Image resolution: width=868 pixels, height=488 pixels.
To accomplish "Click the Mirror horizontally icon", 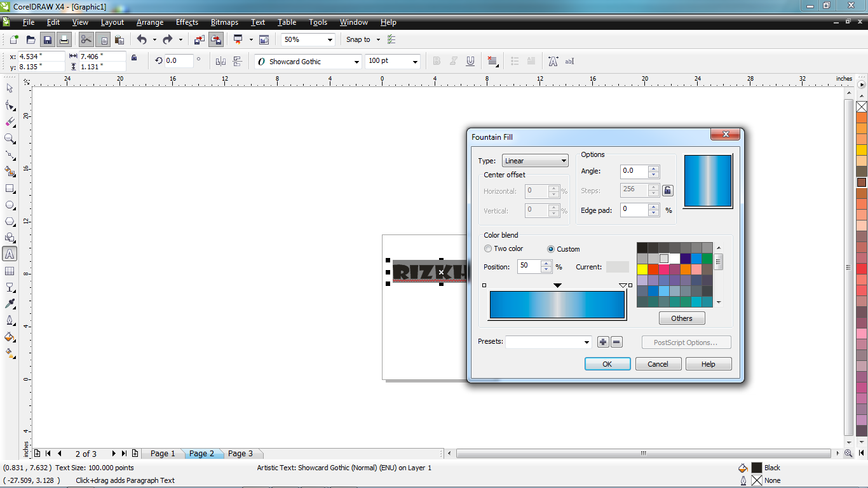I will pyautogui.click(x=220, y=61).
